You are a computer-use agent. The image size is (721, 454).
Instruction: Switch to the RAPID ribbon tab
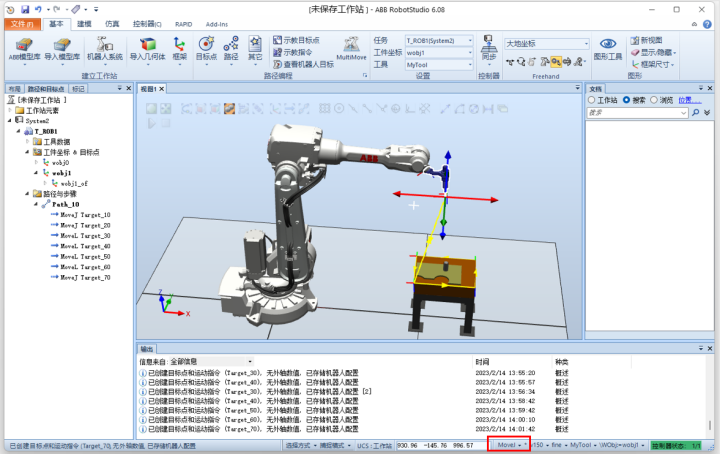(183, 24)
